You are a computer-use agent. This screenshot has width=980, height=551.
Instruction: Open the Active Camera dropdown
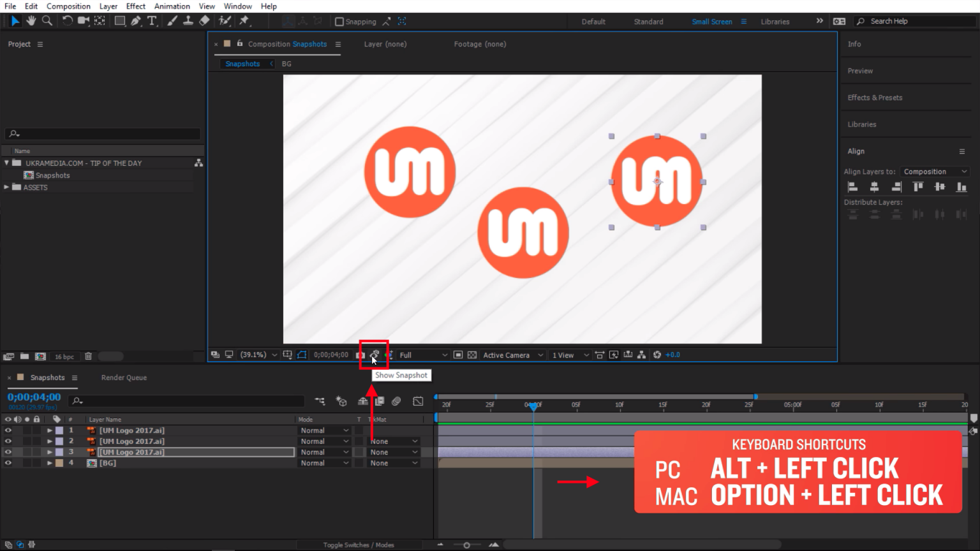(x=512, y=355)
